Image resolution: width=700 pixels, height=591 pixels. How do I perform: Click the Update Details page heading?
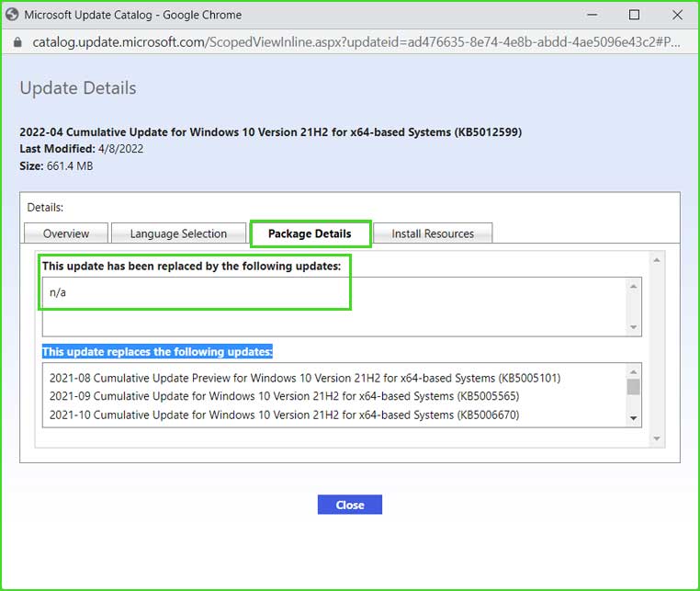(x=78, y=88)
